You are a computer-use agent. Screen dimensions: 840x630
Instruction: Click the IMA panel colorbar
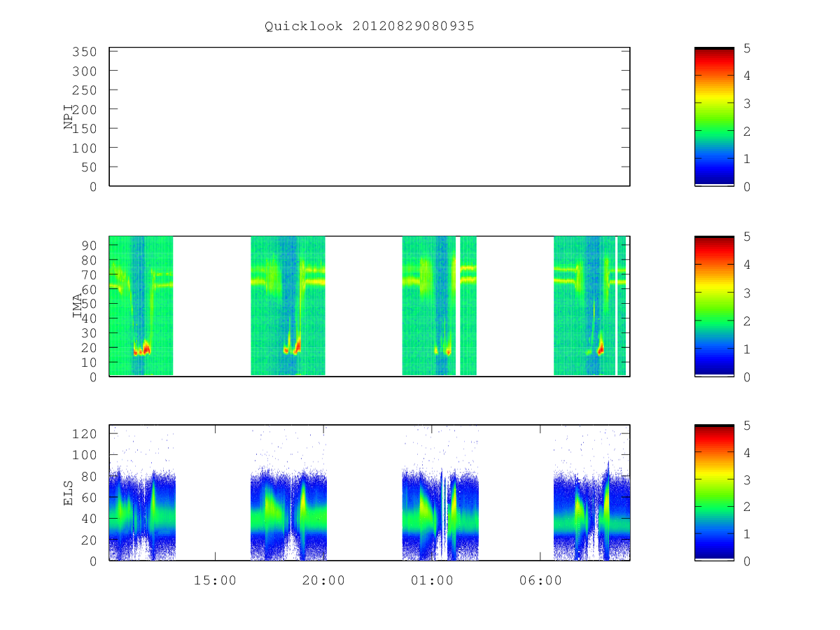(x=714, y=306)
